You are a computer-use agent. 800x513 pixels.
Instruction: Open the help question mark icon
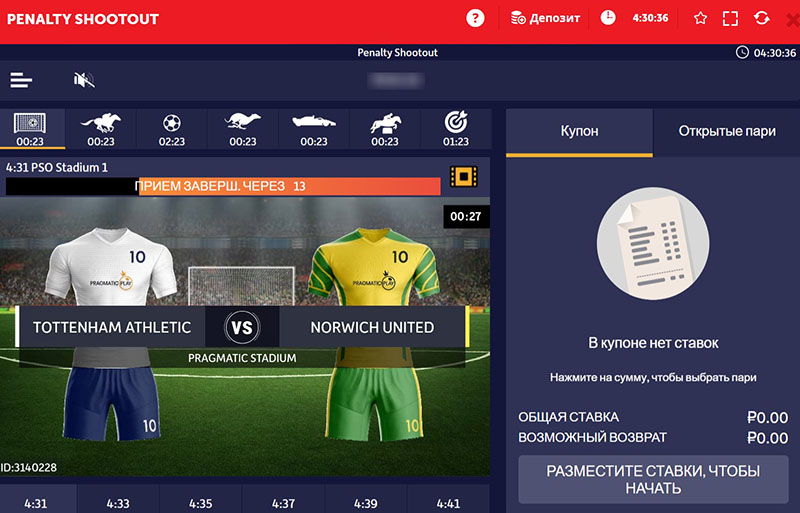475,19
